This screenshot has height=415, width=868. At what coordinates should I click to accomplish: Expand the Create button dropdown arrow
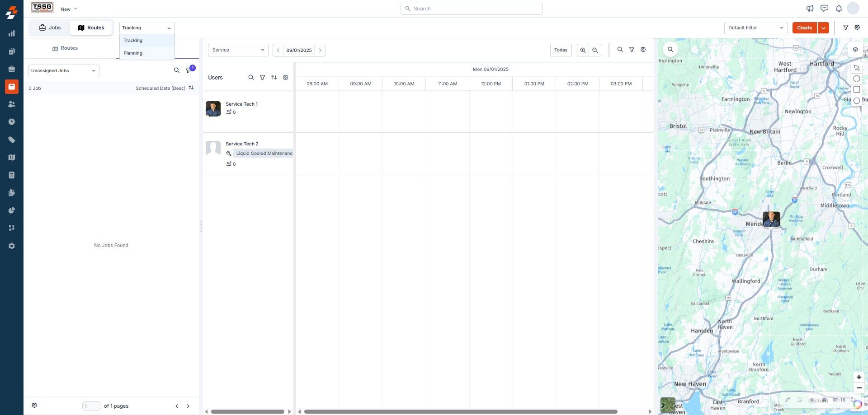pyautogui.click(x=823, y=28)
